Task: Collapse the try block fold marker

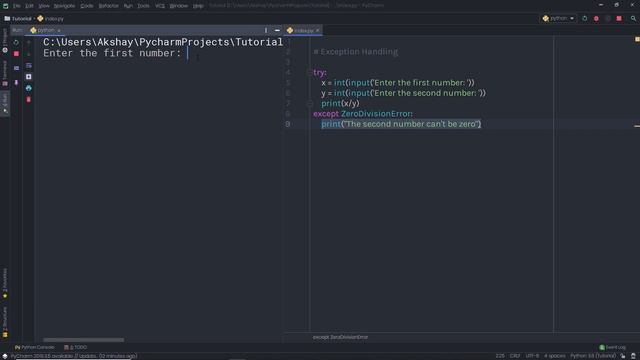Action: click(309, 72)
